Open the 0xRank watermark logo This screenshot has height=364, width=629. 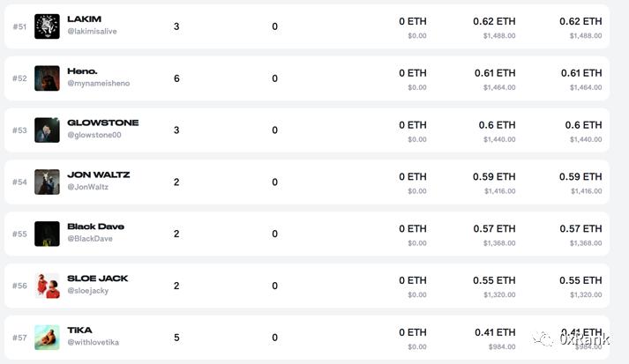(572, 339)
